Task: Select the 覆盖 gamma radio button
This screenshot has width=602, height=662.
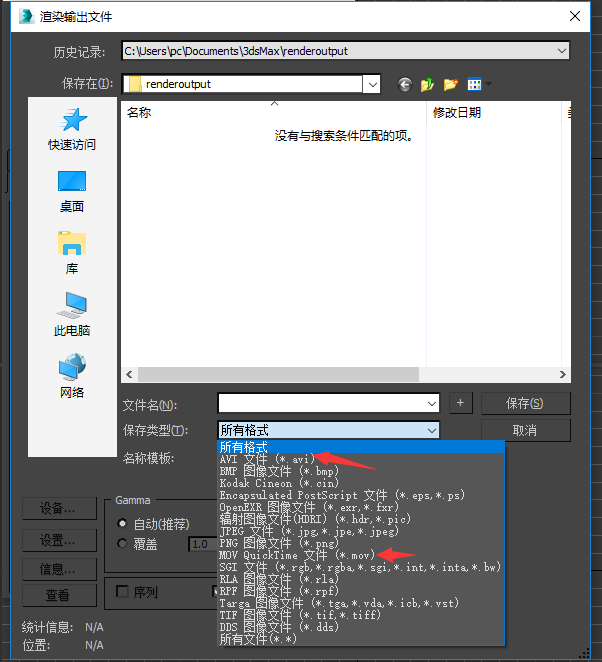Action: point(122,543)
